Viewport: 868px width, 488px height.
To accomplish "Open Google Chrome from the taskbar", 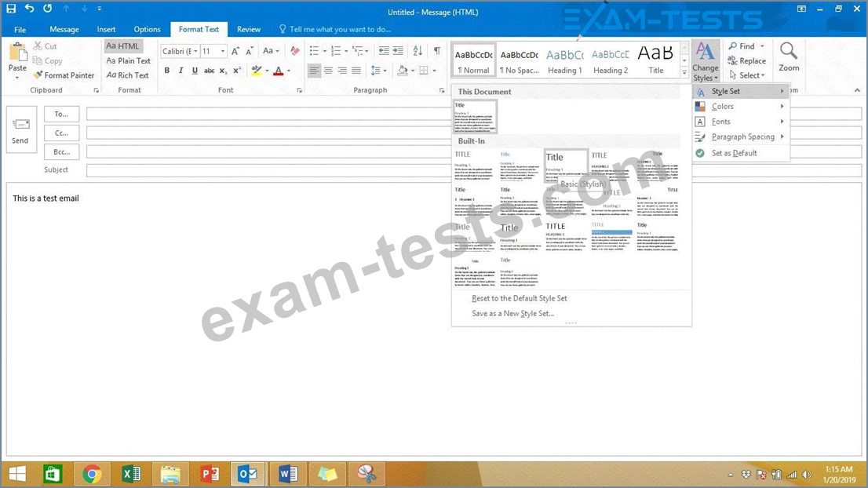I will [x=92, y=474].
